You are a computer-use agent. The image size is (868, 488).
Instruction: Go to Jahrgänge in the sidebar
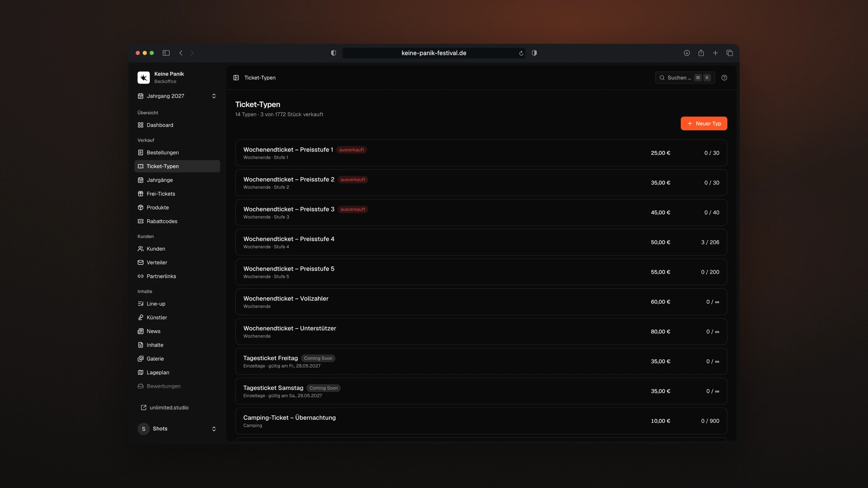click(x=177, y=180)
